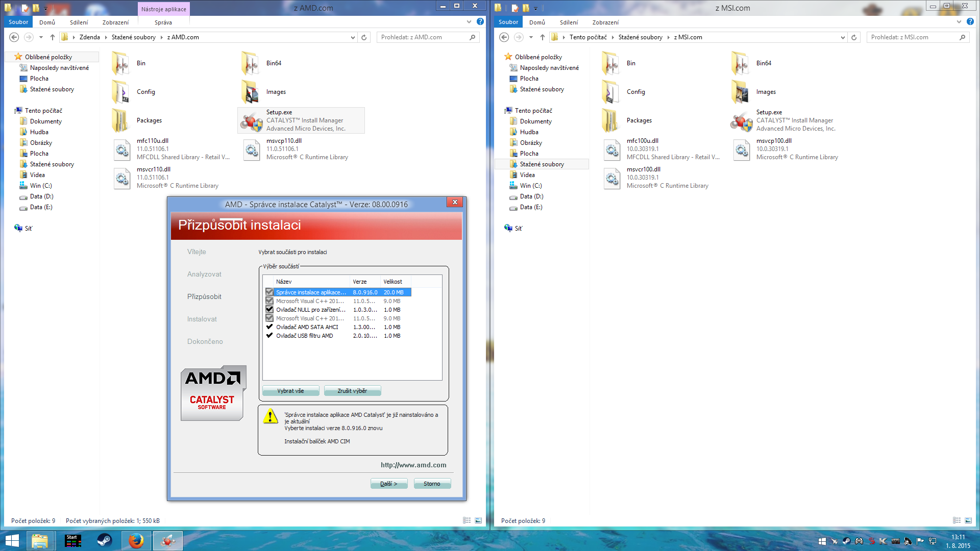Open the Packages folder in AMD window
The height and width of the screenshot is (551, 980).
[121, 121]
